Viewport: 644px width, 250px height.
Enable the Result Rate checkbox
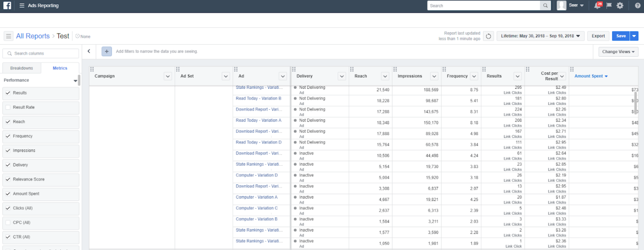click(8, 107)
